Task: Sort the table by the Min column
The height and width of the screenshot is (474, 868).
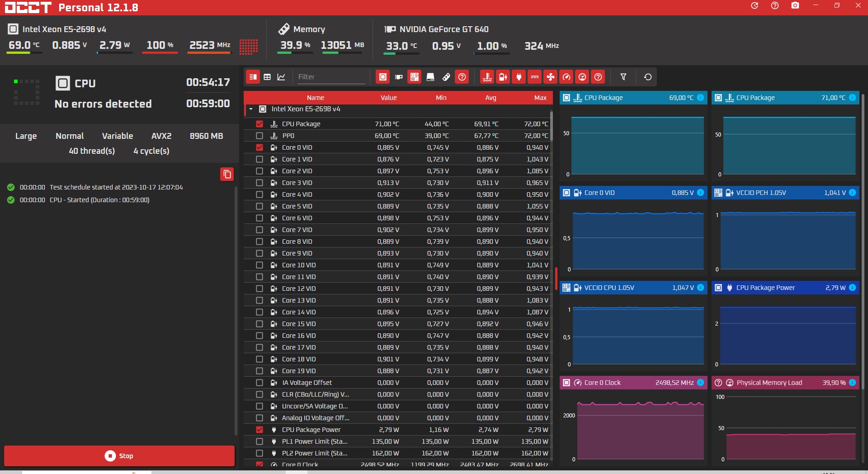Action: tap(441, 98)
